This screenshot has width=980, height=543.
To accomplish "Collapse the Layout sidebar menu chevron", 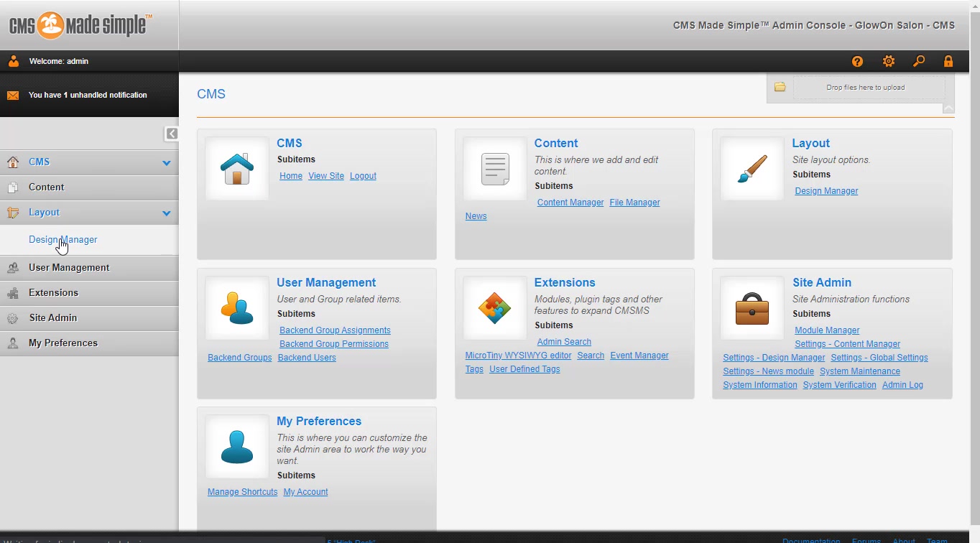I will [x=167, y=213].
